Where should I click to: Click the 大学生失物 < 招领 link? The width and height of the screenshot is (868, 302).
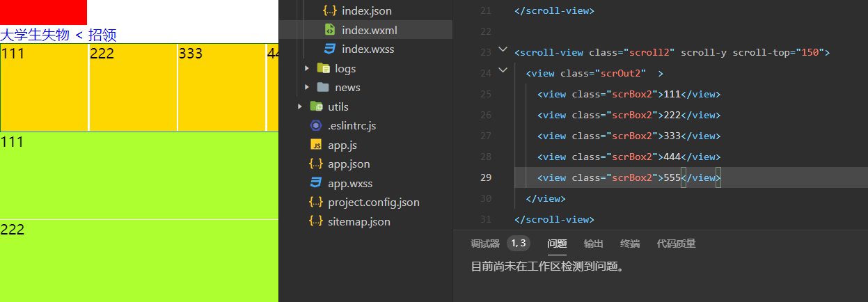58,35
